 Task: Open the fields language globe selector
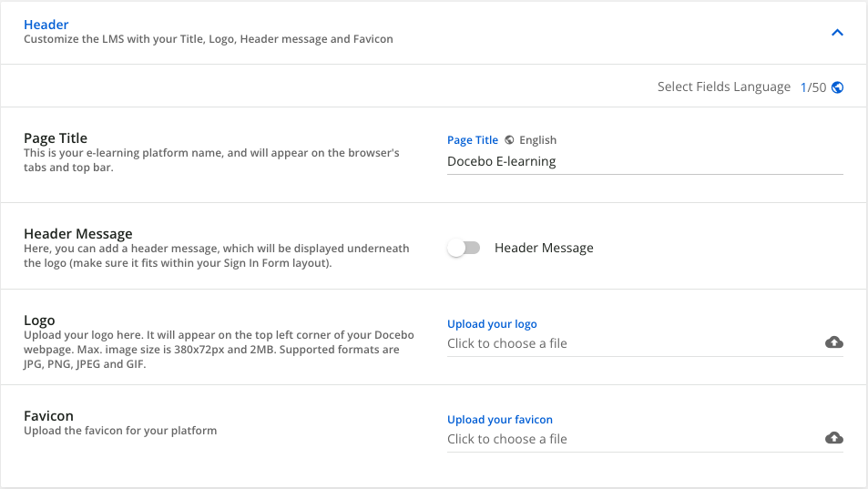pos(838,87)
